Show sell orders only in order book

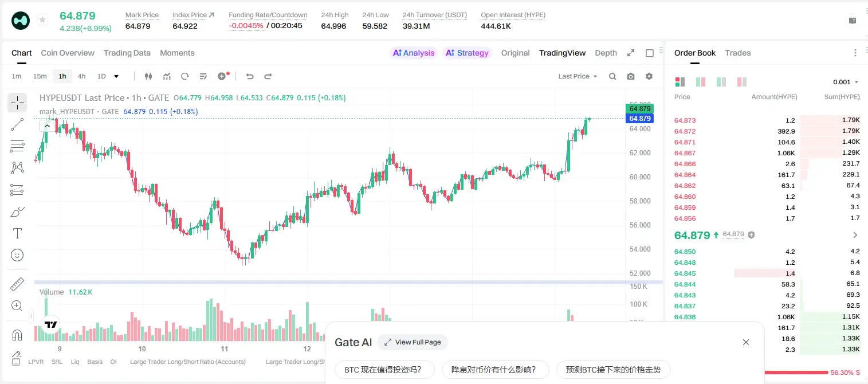coord(742,82)
